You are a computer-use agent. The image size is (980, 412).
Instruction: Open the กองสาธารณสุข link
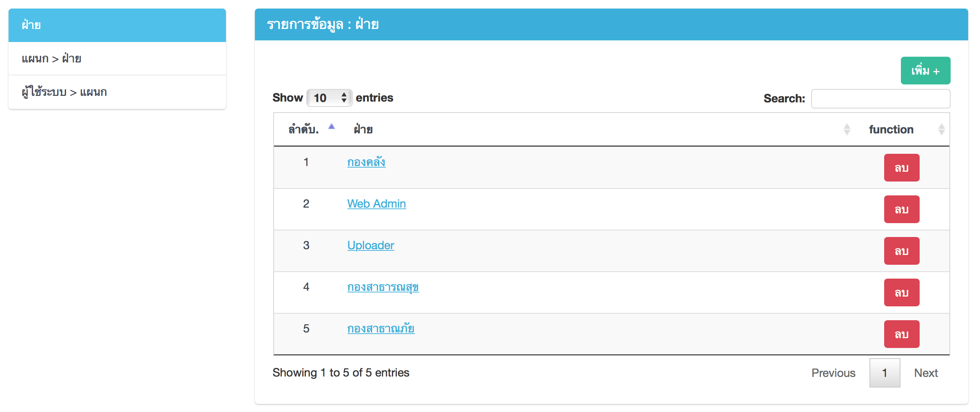383,287
